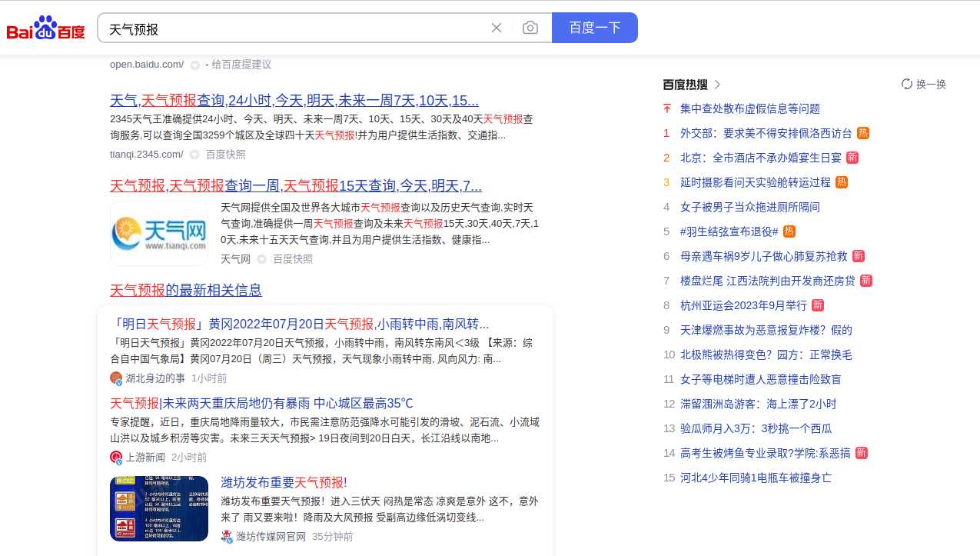Click tianqi.2345.com/ source URL

(147, 154)
